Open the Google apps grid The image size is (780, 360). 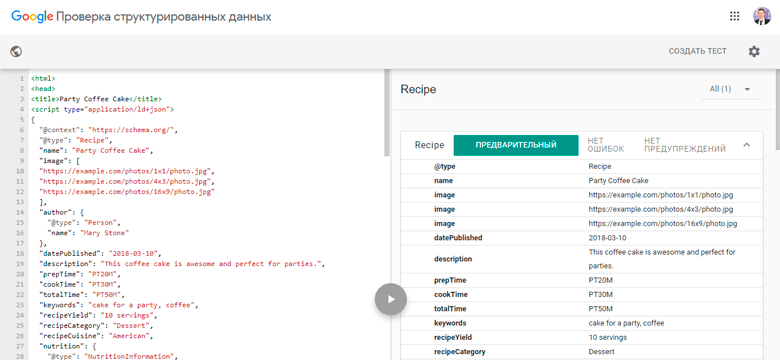734,16
